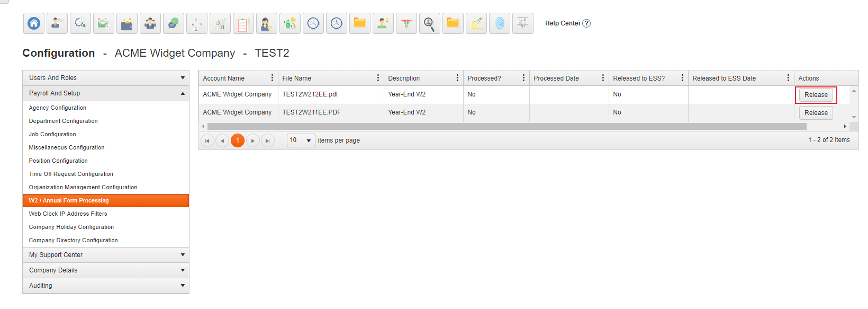Open the presentation board chart icon
This screenshot has height=309, width=868.
pyautogui.click(x=523, y=23)
